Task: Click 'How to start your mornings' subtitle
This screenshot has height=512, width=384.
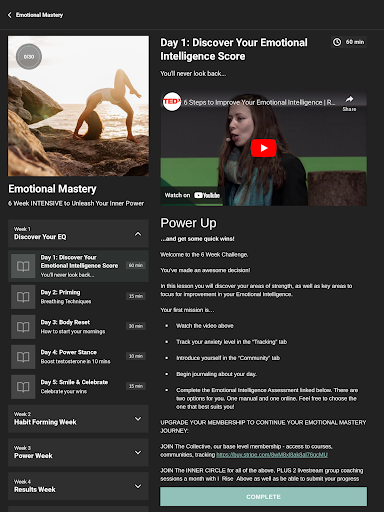Action: pyautogui.click(x=73, y=331)
